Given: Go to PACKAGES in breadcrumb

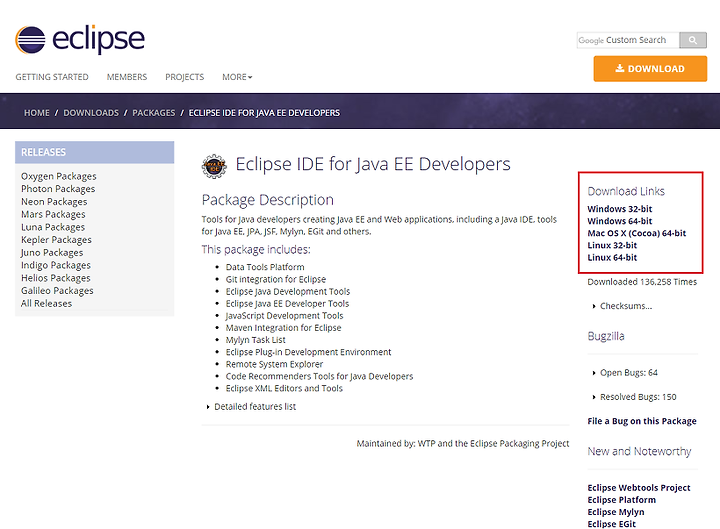Looking at the screenshot, I should [x=153, y=113].
